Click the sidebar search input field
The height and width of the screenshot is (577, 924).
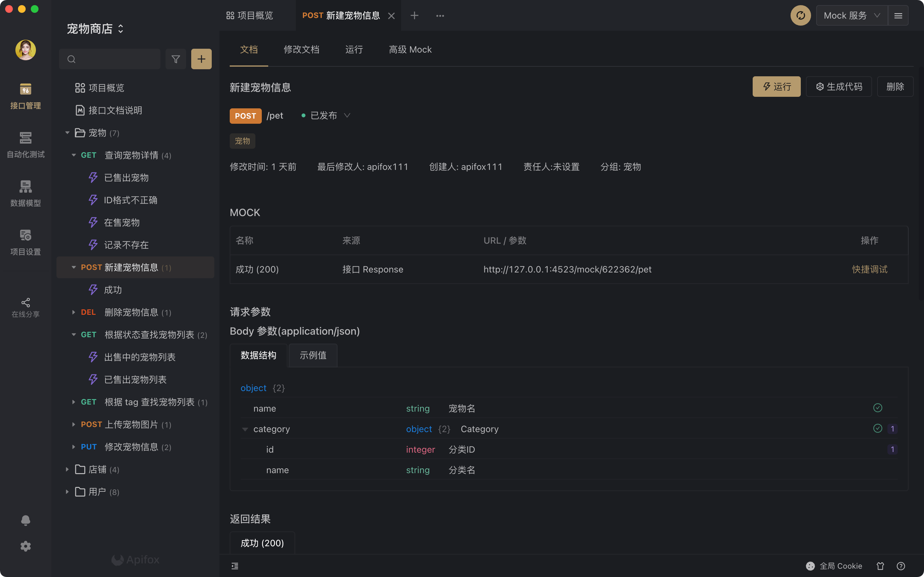(x=115, y=59)
